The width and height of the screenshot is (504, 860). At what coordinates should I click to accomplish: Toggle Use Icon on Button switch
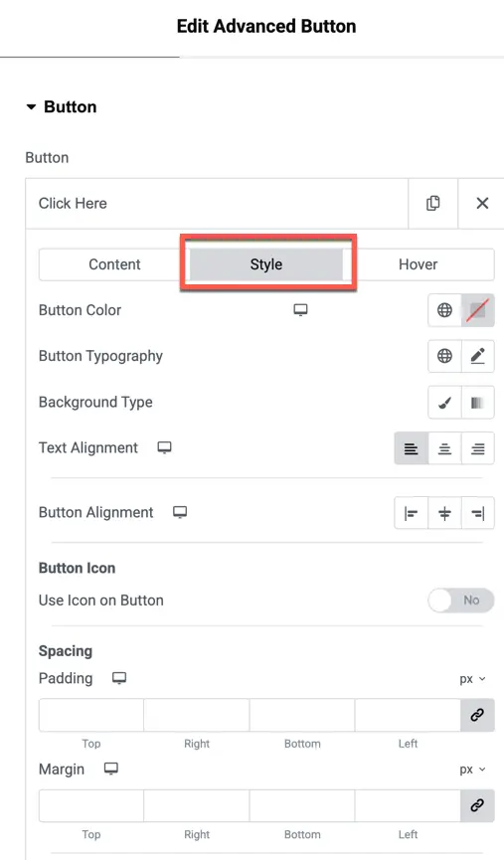coord(460,601)
